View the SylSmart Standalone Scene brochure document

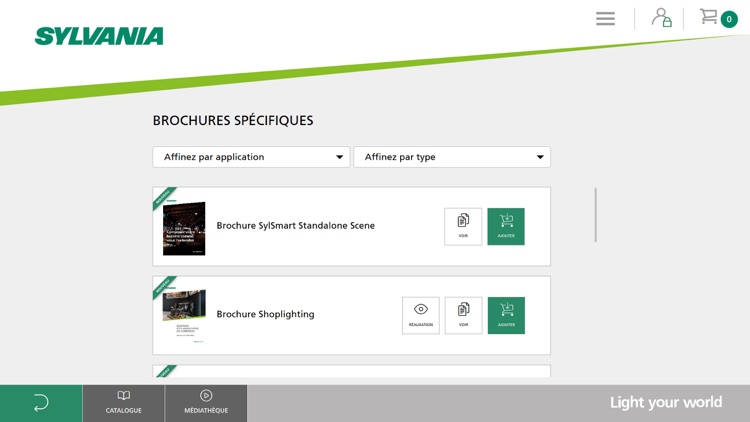click(x=463, y=226)
